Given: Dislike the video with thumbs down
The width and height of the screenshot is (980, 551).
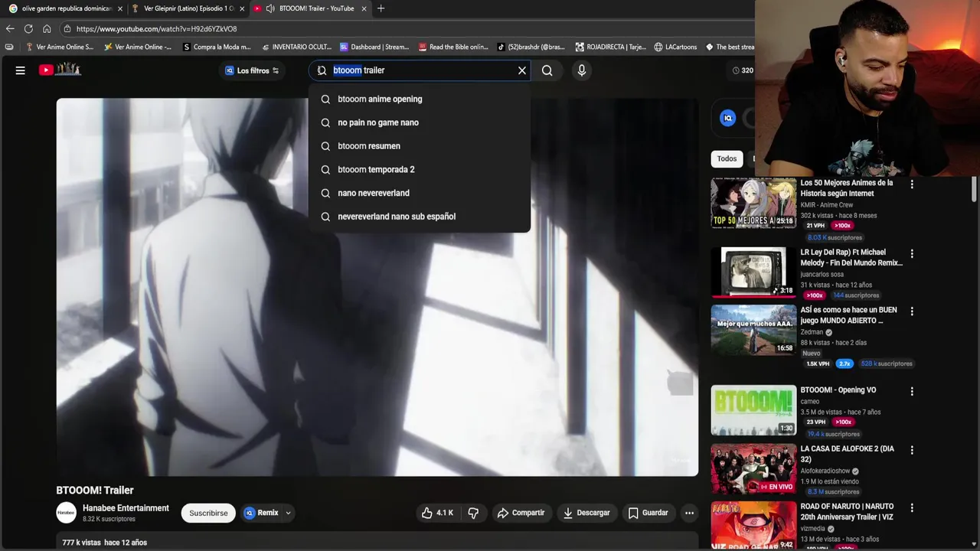Looking at the screenshot, I should pyautogui.click(x=473, y=513).
